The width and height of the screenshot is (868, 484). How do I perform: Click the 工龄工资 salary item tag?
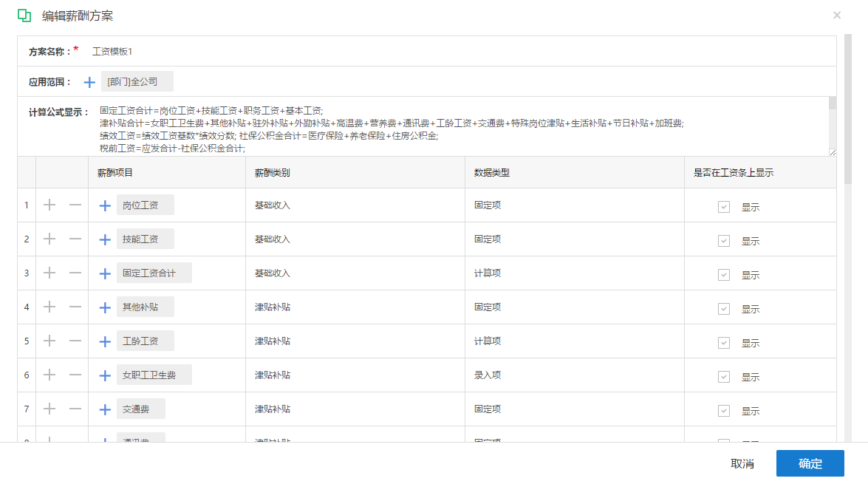tap(145, 341)
